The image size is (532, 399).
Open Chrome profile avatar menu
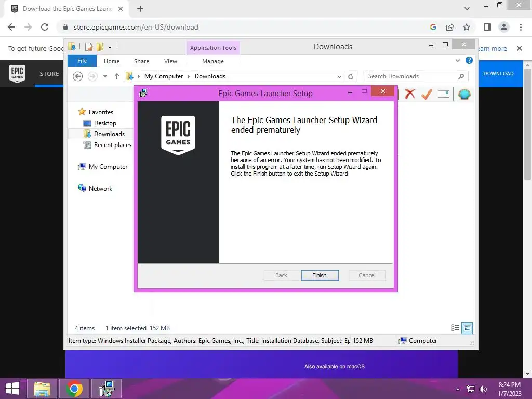point(504,27)
